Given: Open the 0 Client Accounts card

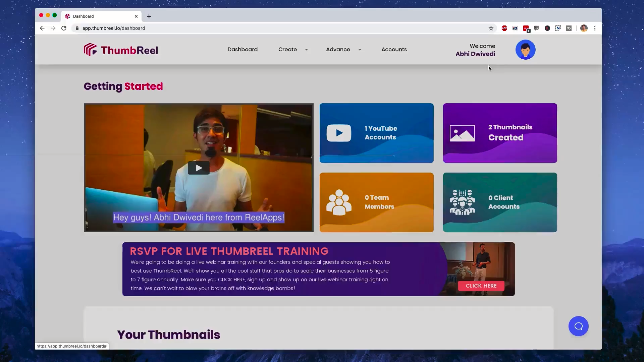Looking at the screenshot, I should click(x=500, y=202).
